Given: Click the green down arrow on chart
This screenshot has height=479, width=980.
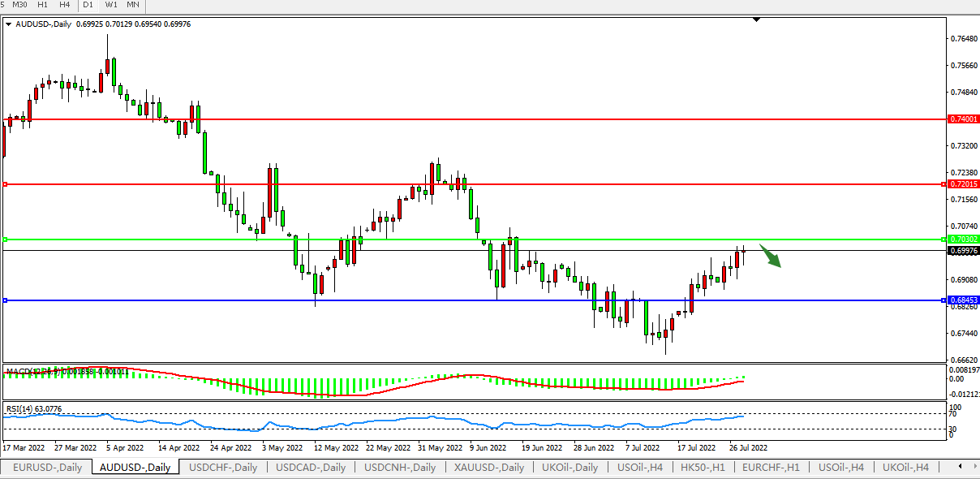Looking at the screenshot, I should point(771,256).
